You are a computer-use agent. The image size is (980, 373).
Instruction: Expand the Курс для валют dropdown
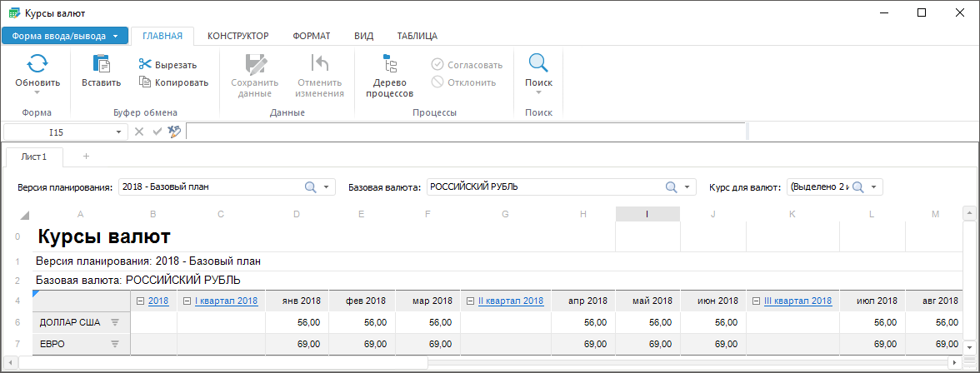(875, 187)
